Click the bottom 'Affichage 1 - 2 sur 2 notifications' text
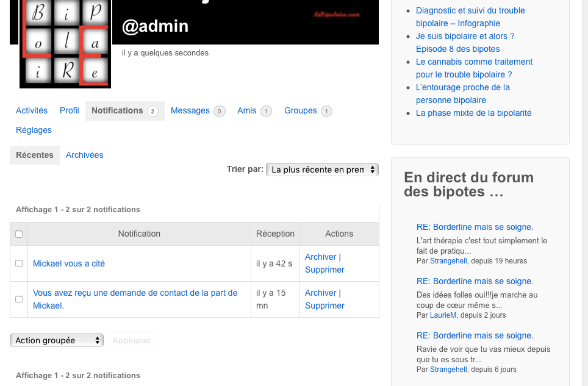588x386 pixels. (78, 376)
